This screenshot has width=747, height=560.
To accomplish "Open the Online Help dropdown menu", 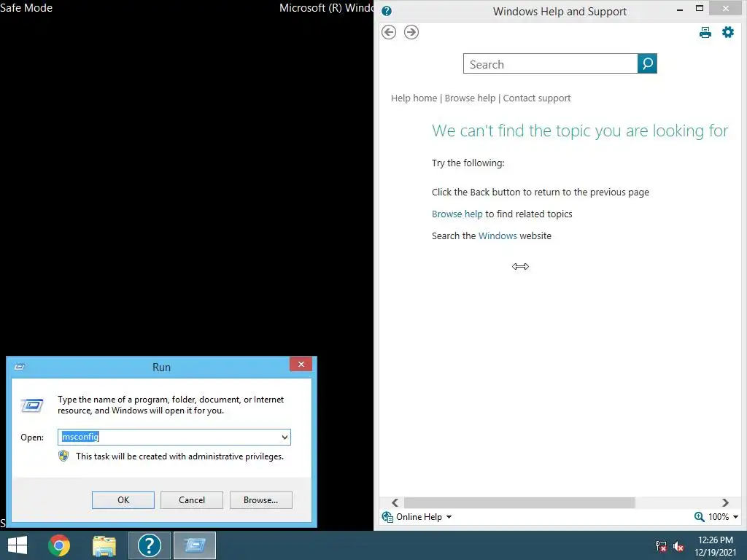I will pyautogui.click(x=449, y=517).
